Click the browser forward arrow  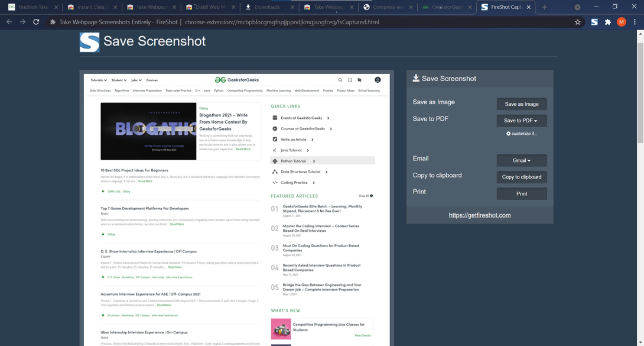tap(22, 22)
